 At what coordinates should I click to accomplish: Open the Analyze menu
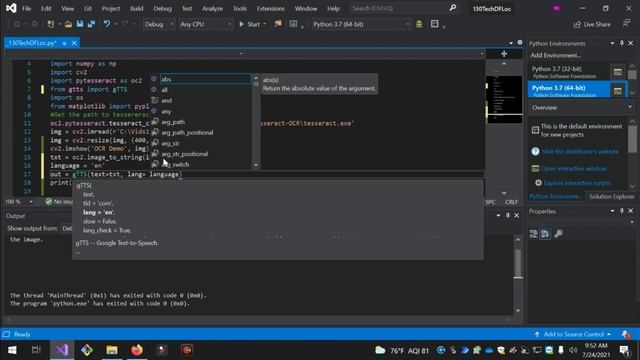point(212,9)
